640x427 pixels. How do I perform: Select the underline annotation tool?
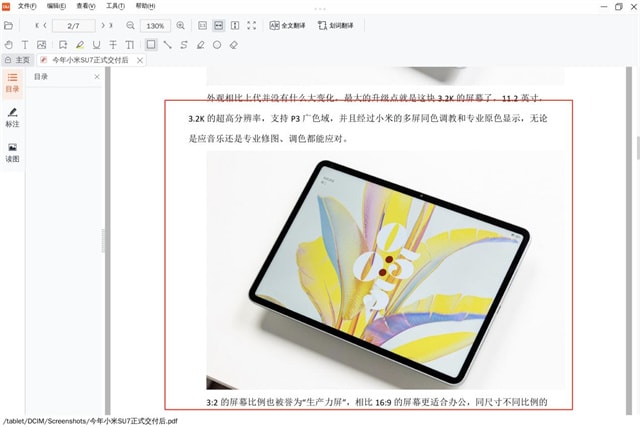click(x=96, y=45)
